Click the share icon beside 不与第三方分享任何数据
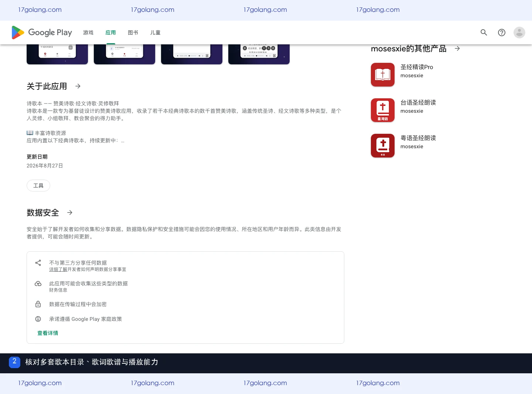The height and width of the screenshot is (394, 532). [38, 263]
